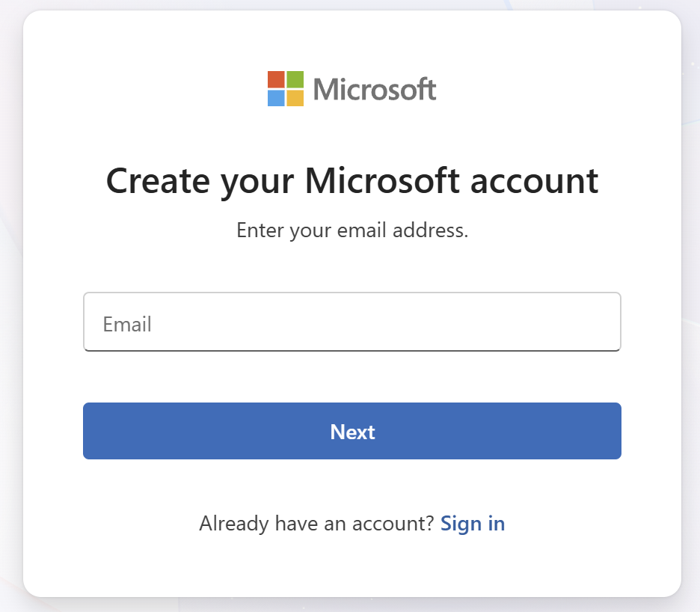The image size is (700, 612).
Task: Select the red square in the Microsoft logo
Action: coord(276,79)
